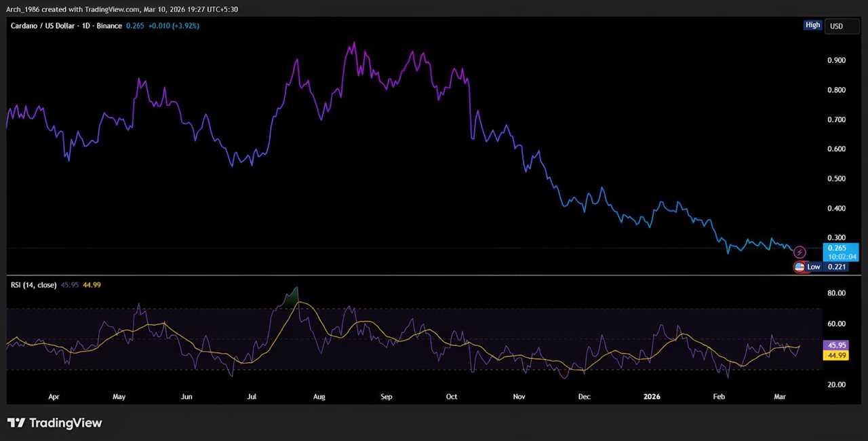This screenshot has height=441, width=868.
Task: Click the flag icon beside the Low label
Action: click(799, 267)
